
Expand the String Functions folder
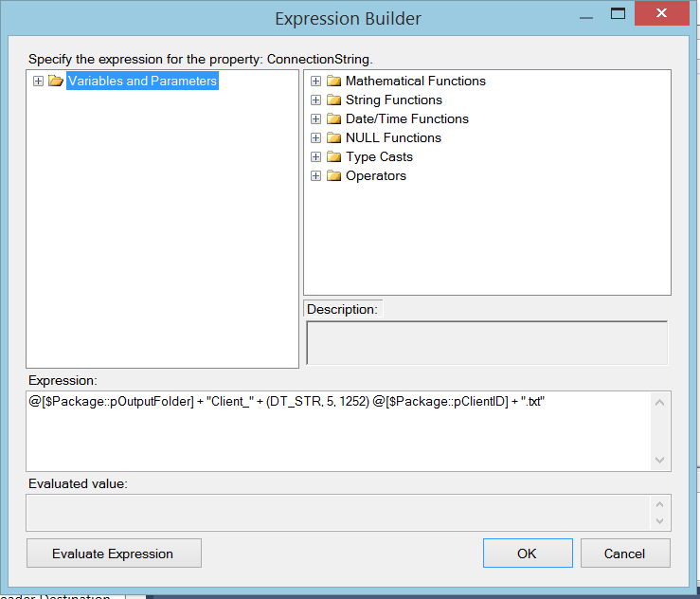tap(315, 100)
